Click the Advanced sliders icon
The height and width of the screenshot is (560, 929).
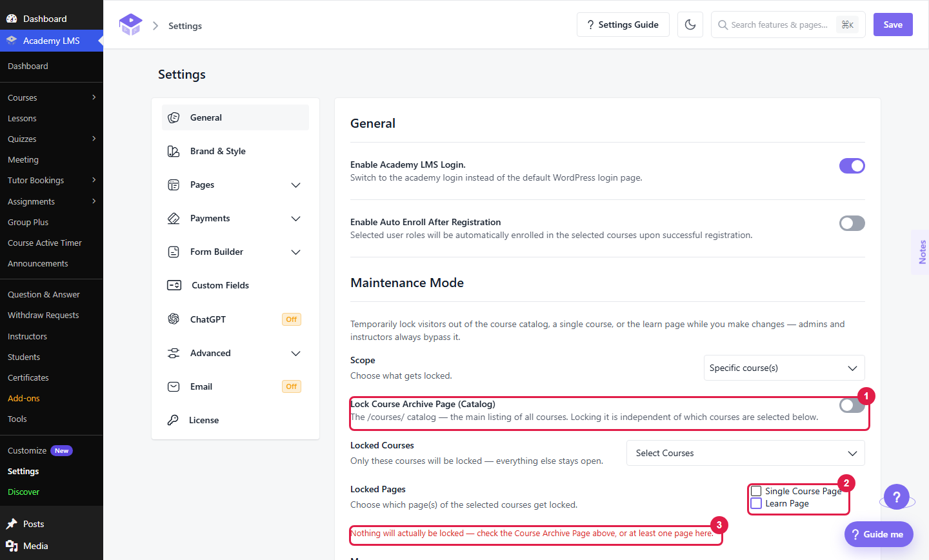point(174,353)
